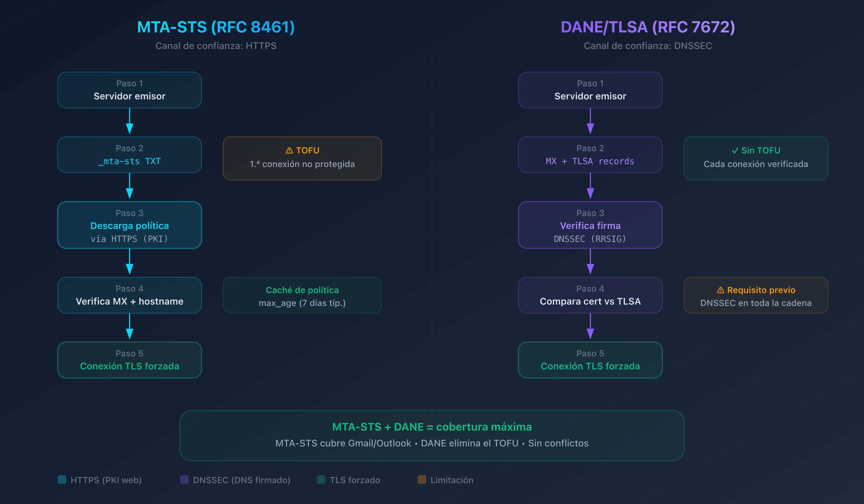Switch to the MTA-STS (RFC 8461) section header
The width and height of the screenshot is (864, 504).
tap(216, 27)
